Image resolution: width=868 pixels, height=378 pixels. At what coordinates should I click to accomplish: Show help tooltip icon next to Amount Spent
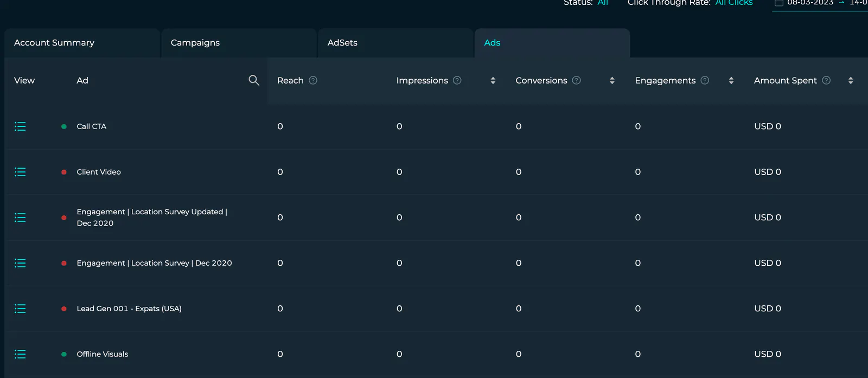(826, 80)
